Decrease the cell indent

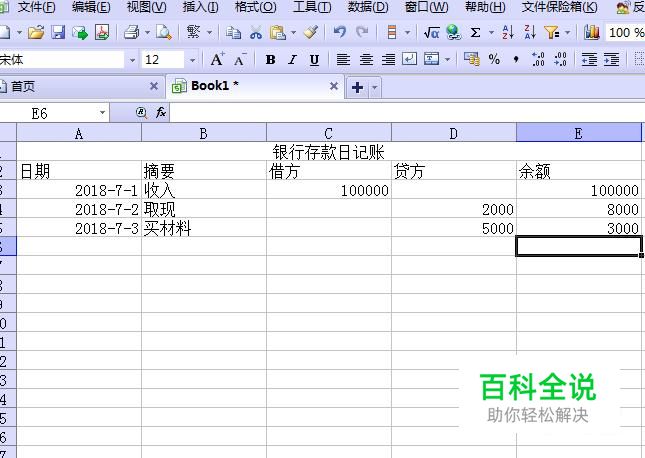coord(589,60)
